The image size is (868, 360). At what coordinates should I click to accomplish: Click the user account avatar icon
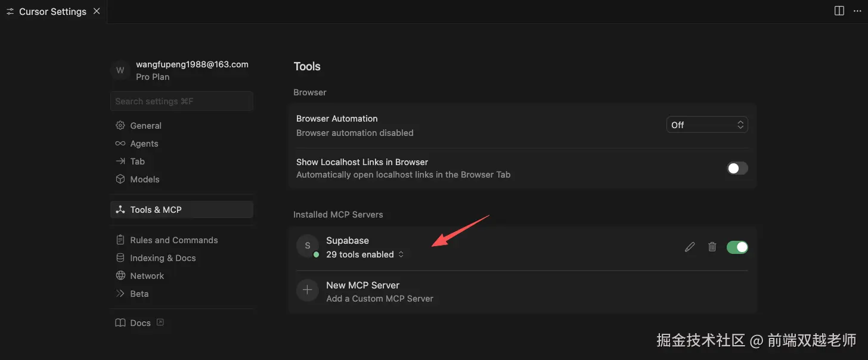click(x=120, y=70)
